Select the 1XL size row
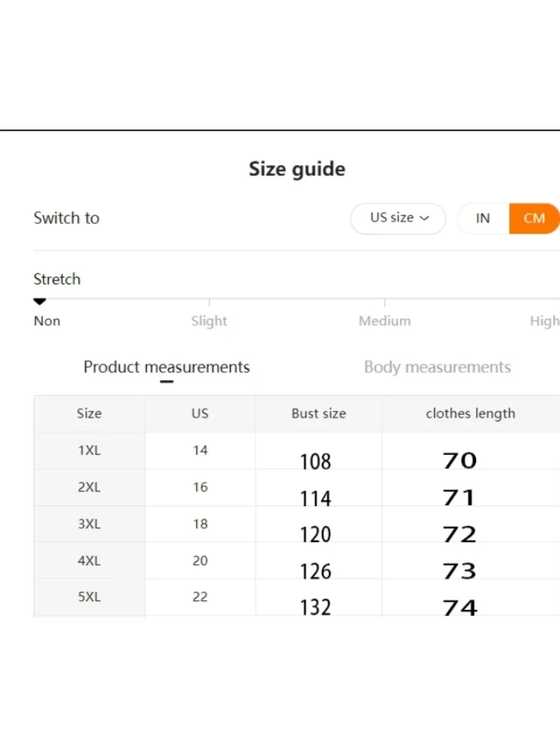Viewport: 560px width, 747px height. (x=89, y=451)
